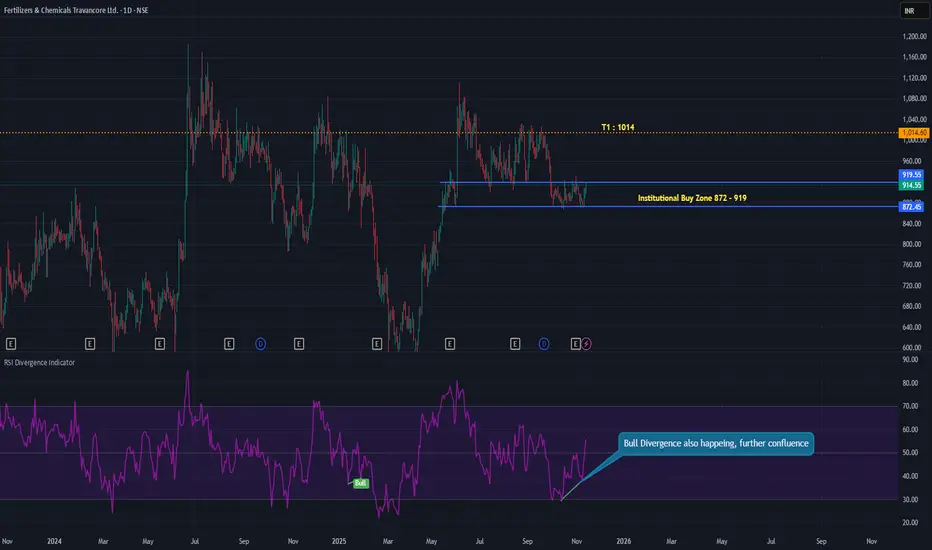This screenshot has height=550, width=932.
Task: Click the 760.00 price axis value
Action: click(x=914, y=265)
